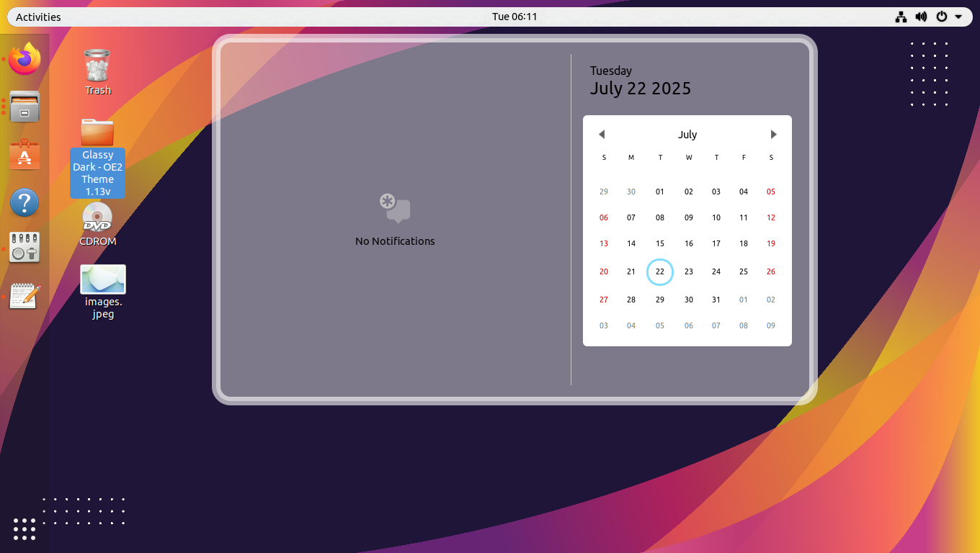Select July 24 in the calendar
The height and width of the screenshot is (553, 980).
(716, 272)
